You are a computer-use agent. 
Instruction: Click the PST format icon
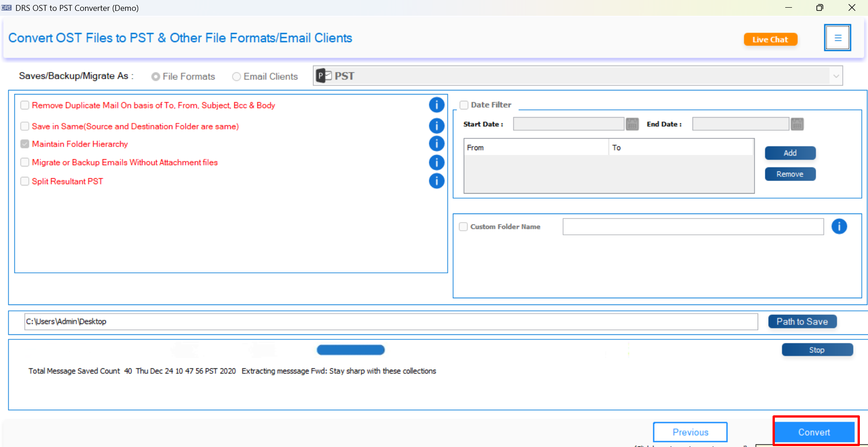[x=324, y=76]
